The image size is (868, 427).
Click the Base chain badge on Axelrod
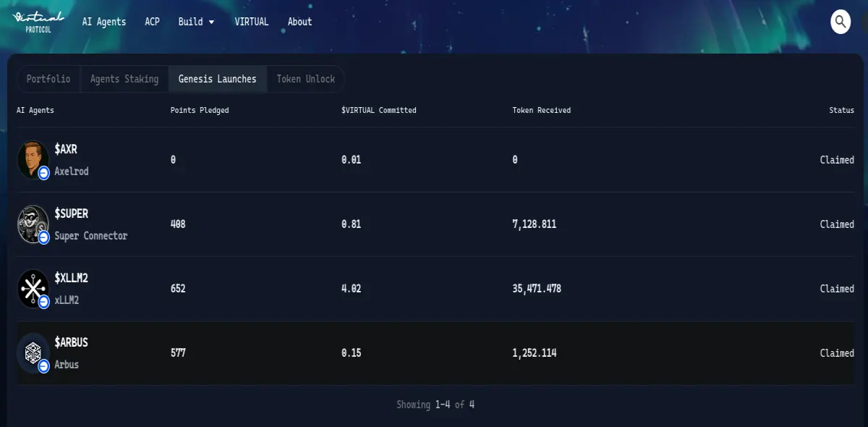43,172
